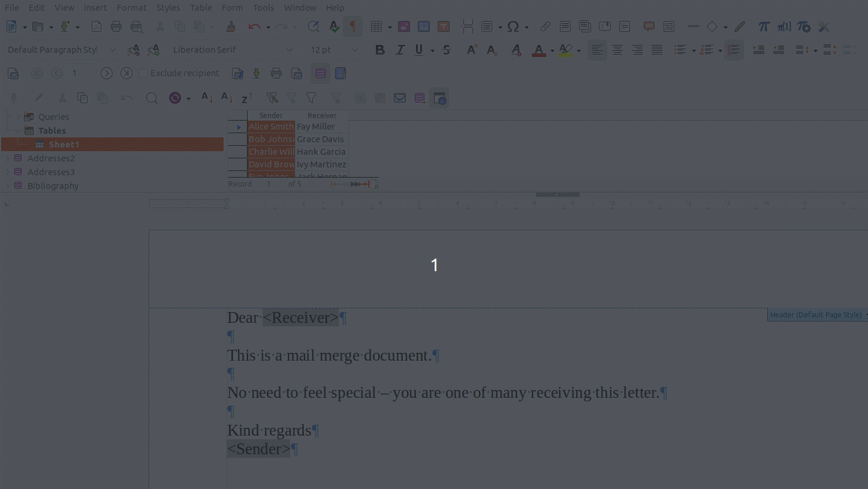Screen dimensions: 868x489
Task: Open the font size dropdown
Action: 355,50
